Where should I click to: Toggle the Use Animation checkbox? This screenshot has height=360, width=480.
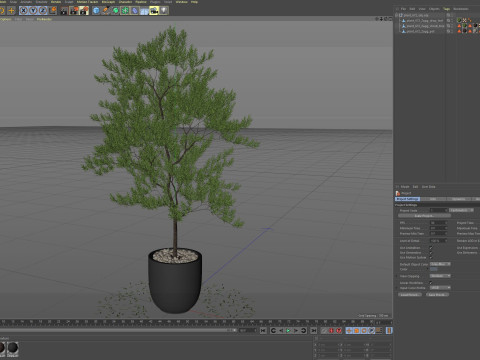tap(431, 248)
